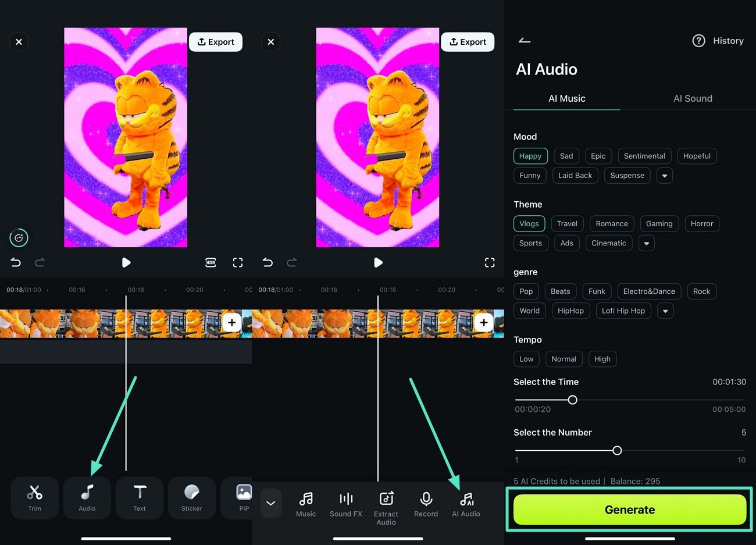756x545 pixels.
Task: Click Select the Number slider handle
Action: [x=618, y=450]
